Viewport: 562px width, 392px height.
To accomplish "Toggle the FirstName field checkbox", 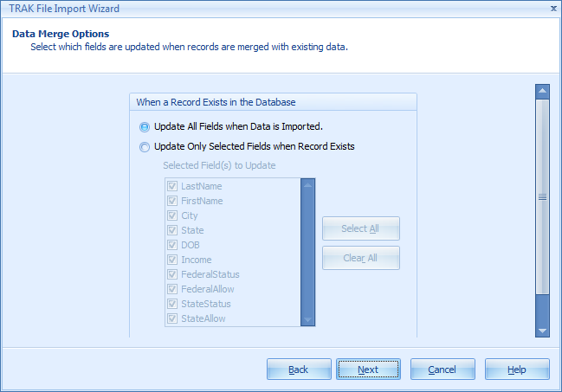I will [173, 201].
